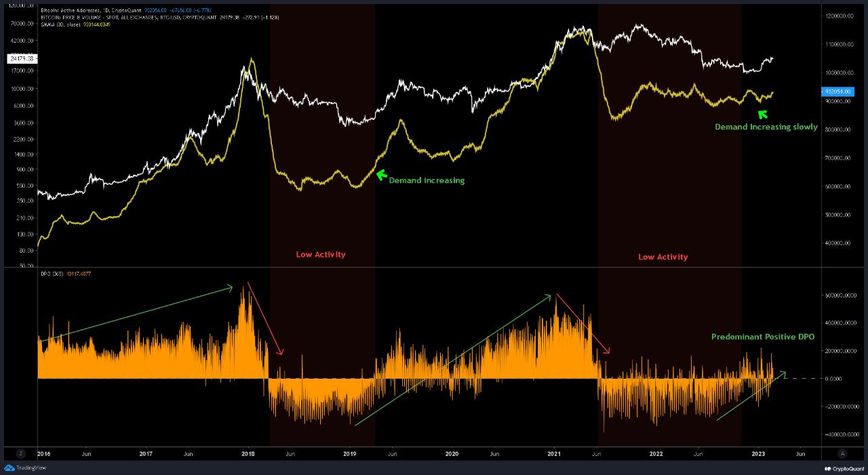Click the 2021 marker on time axis
Image resolution: width=868 pixels, height=475 pixels.
pos(553,453)
